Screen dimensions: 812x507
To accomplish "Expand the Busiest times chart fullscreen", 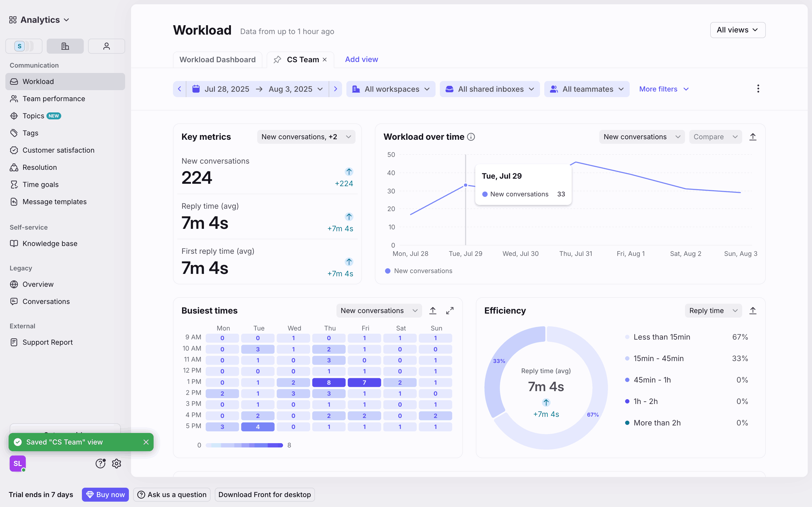I will (450, 311).
